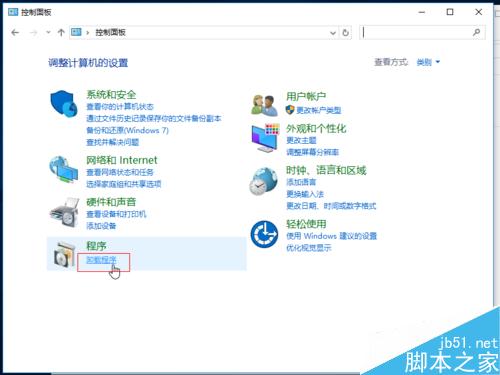Click the Control Panel title bar icon
Screen dimensions: 500x375
coord(13,12)
